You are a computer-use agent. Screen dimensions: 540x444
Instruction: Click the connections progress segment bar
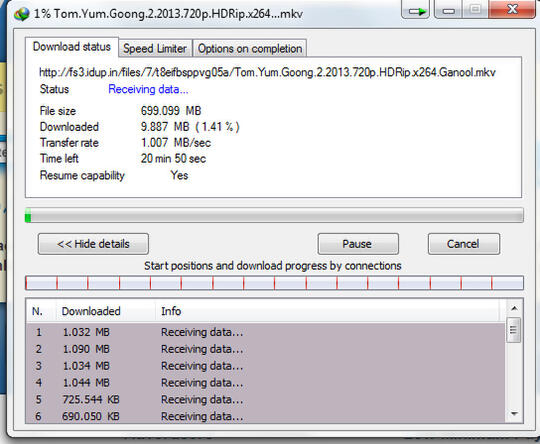click(x=274, y=283)
